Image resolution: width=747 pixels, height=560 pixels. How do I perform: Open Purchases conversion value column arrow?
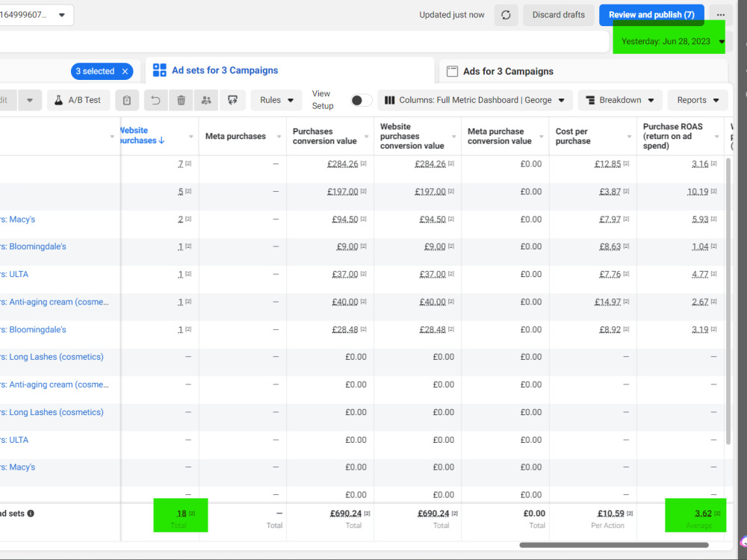pos(366,137)
